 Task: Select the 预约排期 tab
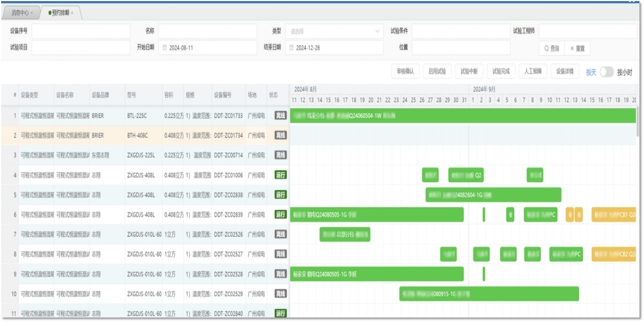coord(60,13)
